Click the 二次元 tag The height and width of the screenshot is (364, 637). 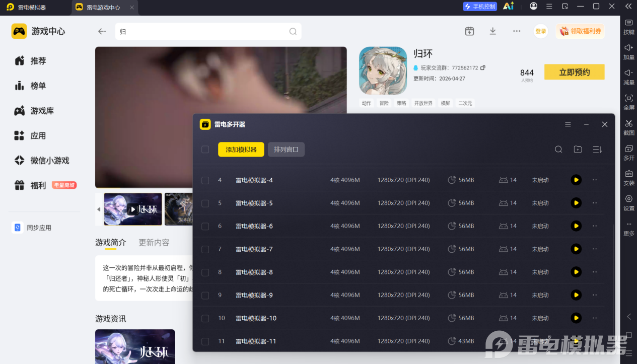pyautogui.click(x=465, y=103)
